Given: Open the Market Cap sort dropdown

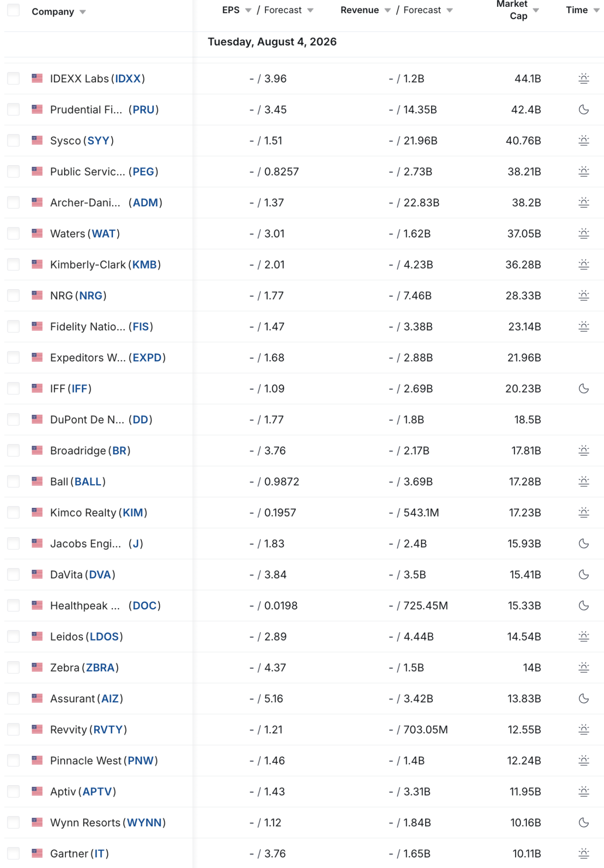Looking at the screenshot, I should [536, 11].
